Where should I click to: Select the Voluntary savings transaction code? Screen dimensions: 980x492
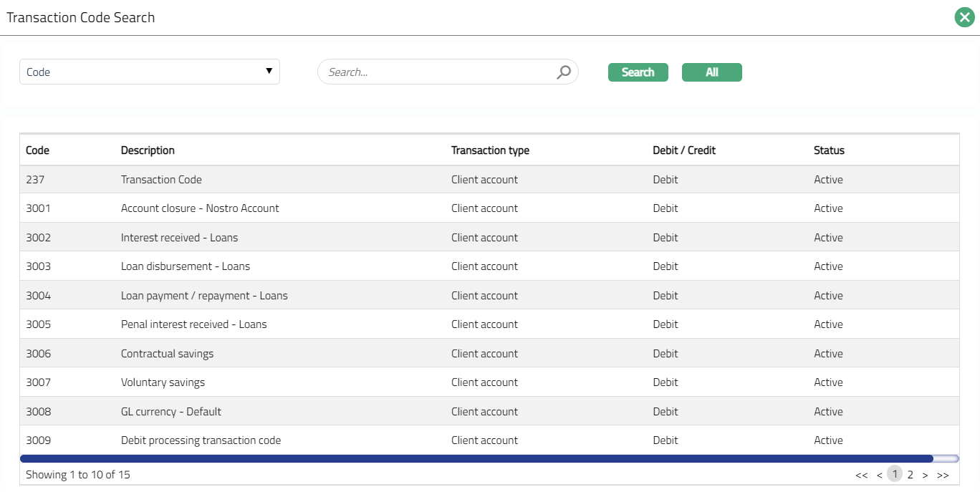pos(163,382)
